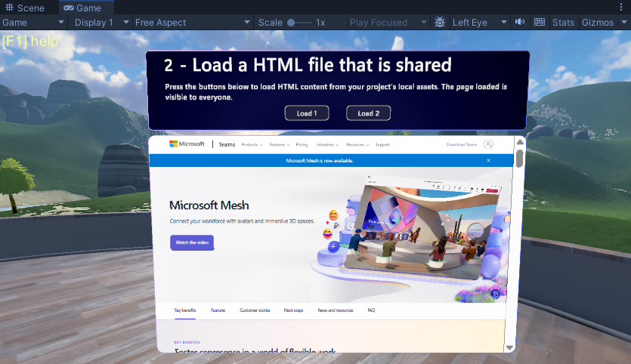Image resolution: width=631 pixels, height=364 pixels.
Task: Click the webpage scrollbar thumb
Action: click(519, 159)
